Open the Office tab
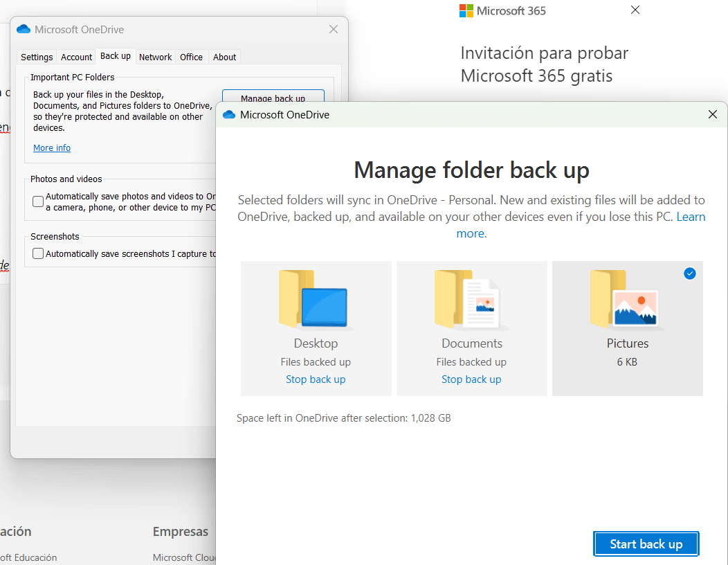728x565 pixels. pyautogui.click(x=191, y=57)
